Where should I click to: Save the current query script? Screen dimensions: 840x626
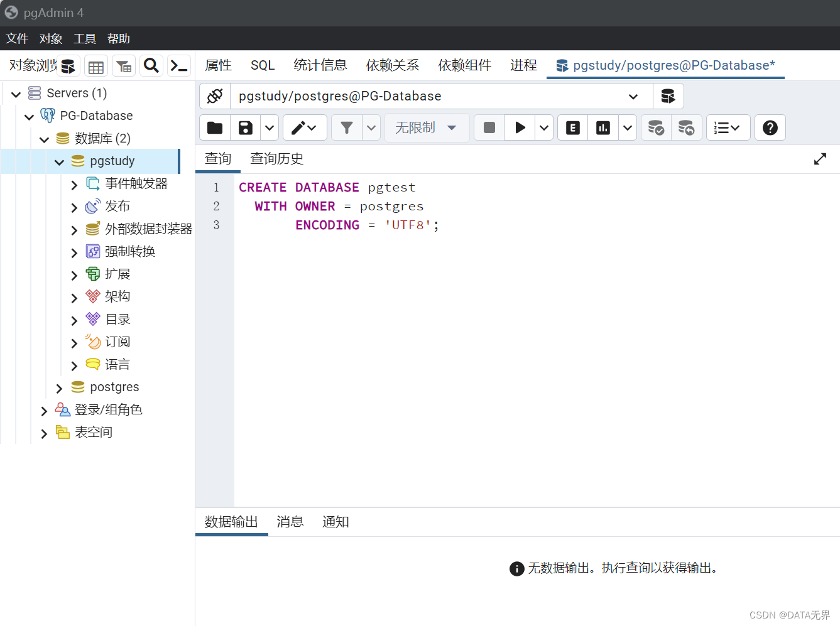245,127
